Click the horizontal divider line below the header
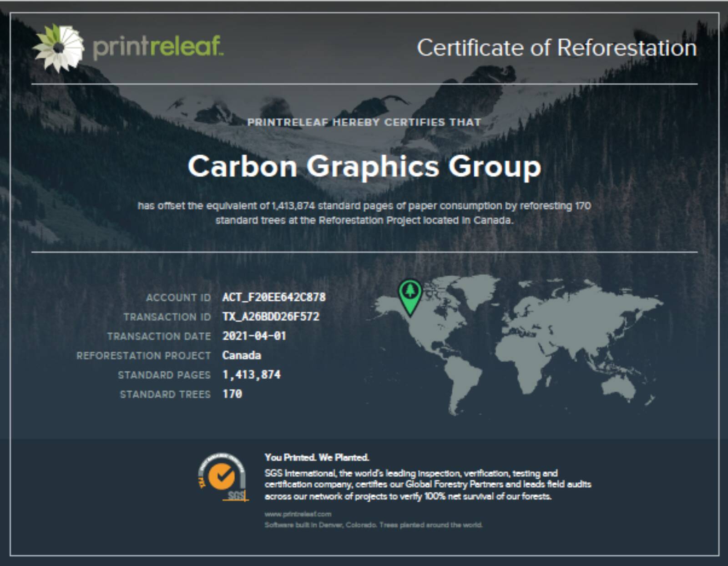 [364, 84]
